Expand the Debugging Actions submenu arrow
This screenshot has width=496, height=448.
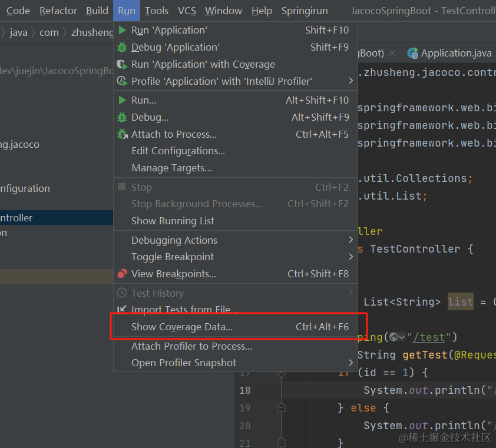(350, 240)
